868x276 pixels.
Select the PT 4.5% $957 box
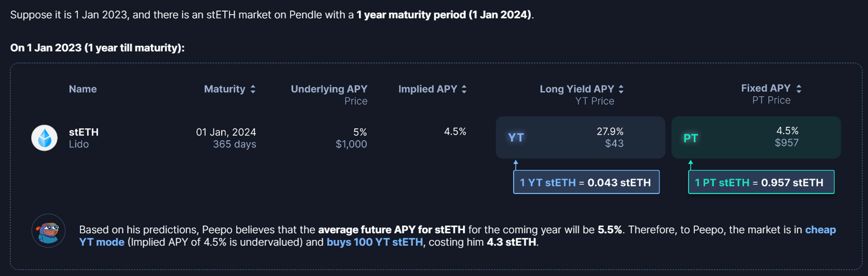pyautogui.click(x=756, y=137)
